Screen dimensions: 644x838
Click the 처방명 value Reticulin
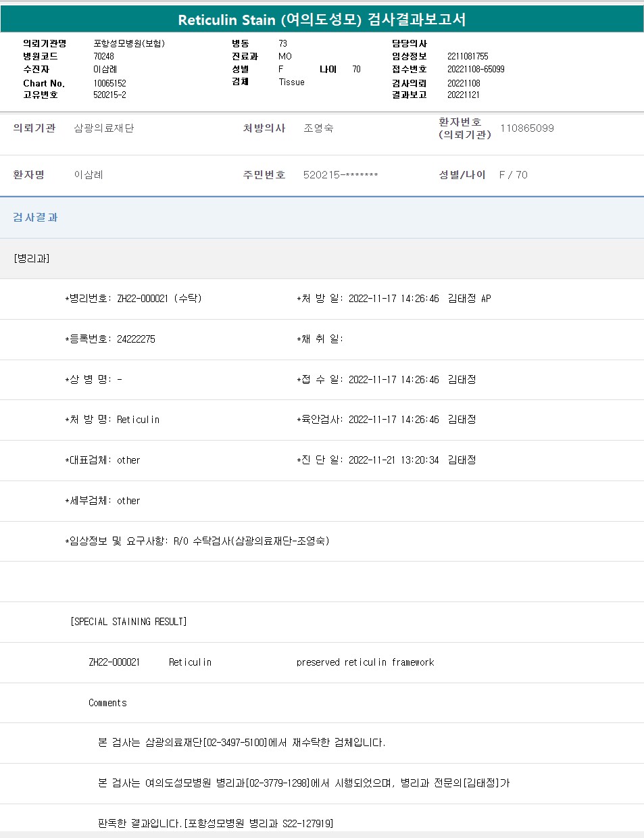pyautogui.click(x=138, y=420)
